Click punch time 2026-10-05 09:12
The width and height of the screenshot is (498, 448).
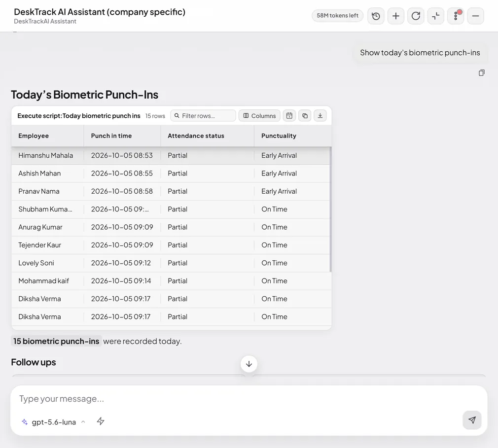pyautogui.click(x=121, y=263)
